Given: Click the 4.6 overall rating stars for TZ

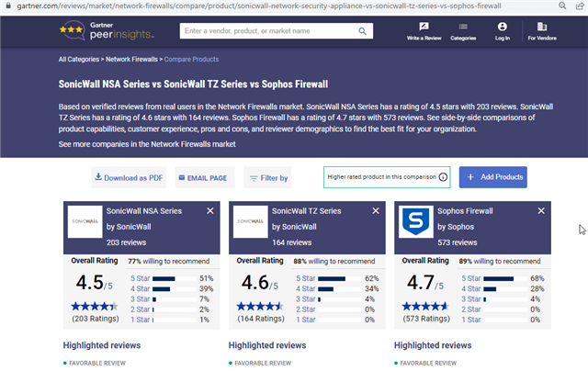Looking at the screenshot, I should 260,307.
